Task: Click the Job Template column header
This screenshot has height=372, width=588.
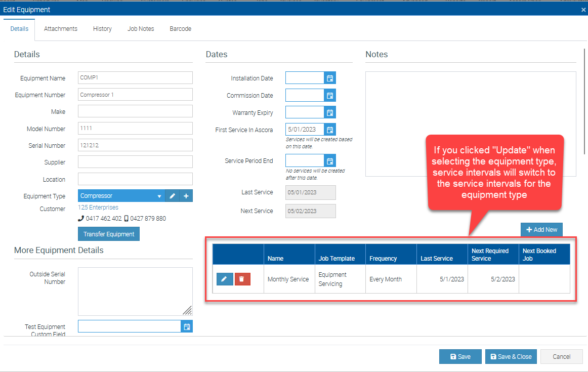Action: pyautogui.click(x=340, y=255)
